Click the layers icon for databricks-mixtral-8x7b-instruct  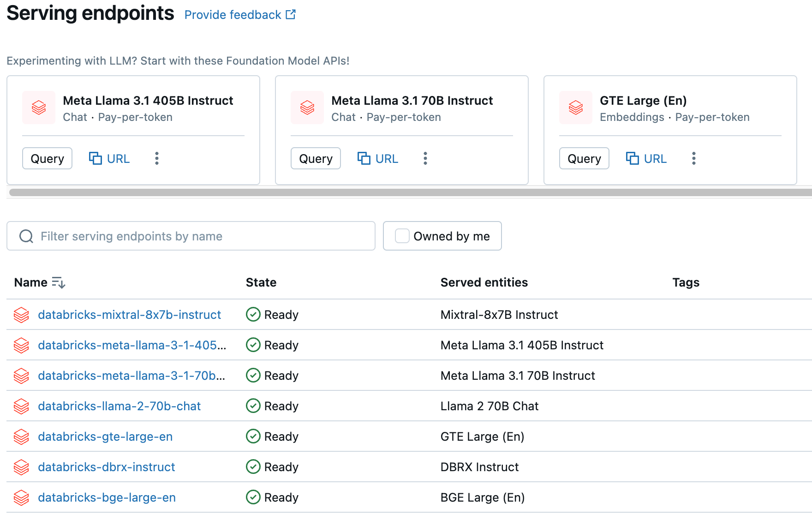pyautogui.click(x=21, y=315)
